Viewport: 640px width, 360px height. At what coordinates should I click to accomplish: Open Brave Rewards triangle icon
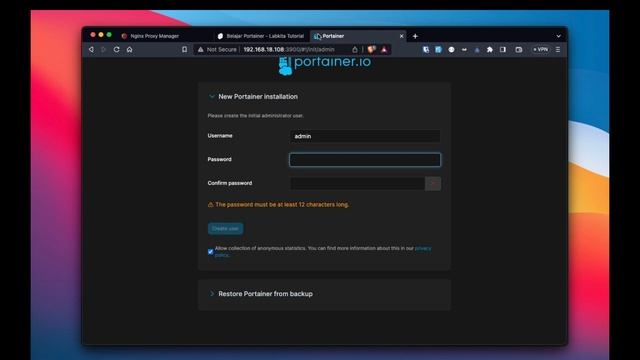(384, 49)
